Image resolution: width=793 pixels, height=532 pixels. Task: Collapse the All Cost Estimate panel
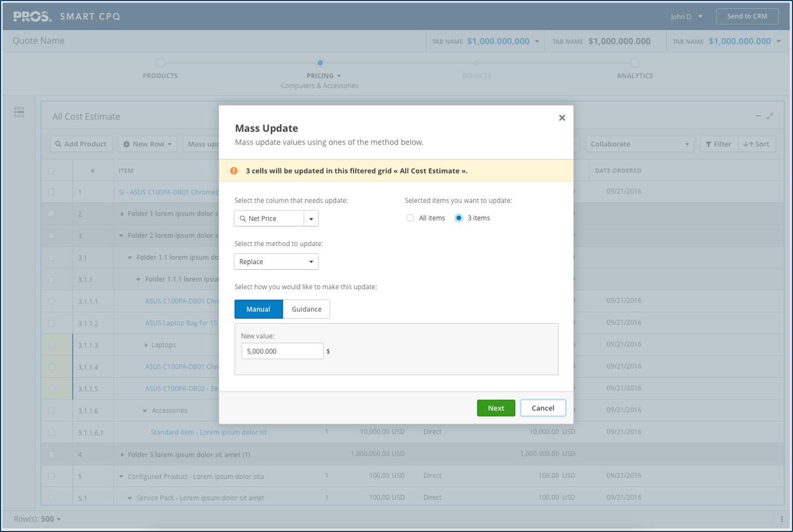[758, 116]
